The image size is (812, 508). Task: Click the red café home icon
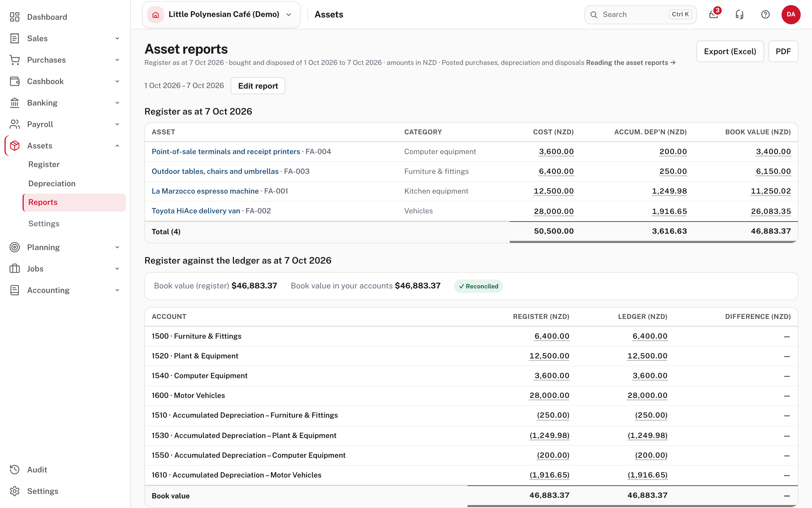(x=156, y=14)
